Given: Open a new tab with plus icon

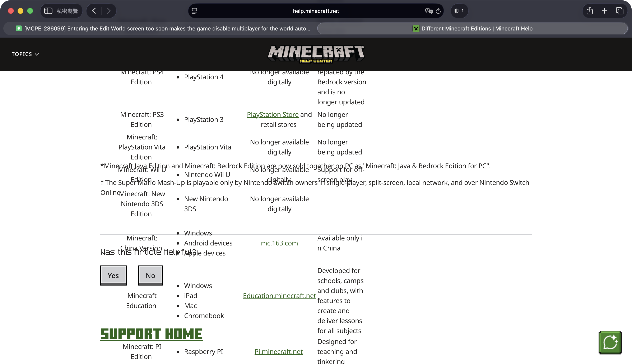Looking at the screenshot, I should 604,11.
